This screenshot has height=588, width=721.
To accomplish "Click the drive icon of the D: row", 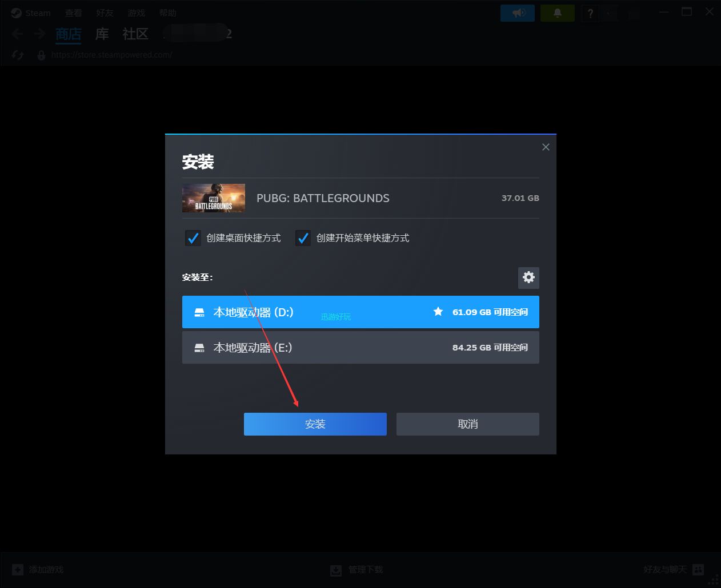I will [x=199, y=312].
